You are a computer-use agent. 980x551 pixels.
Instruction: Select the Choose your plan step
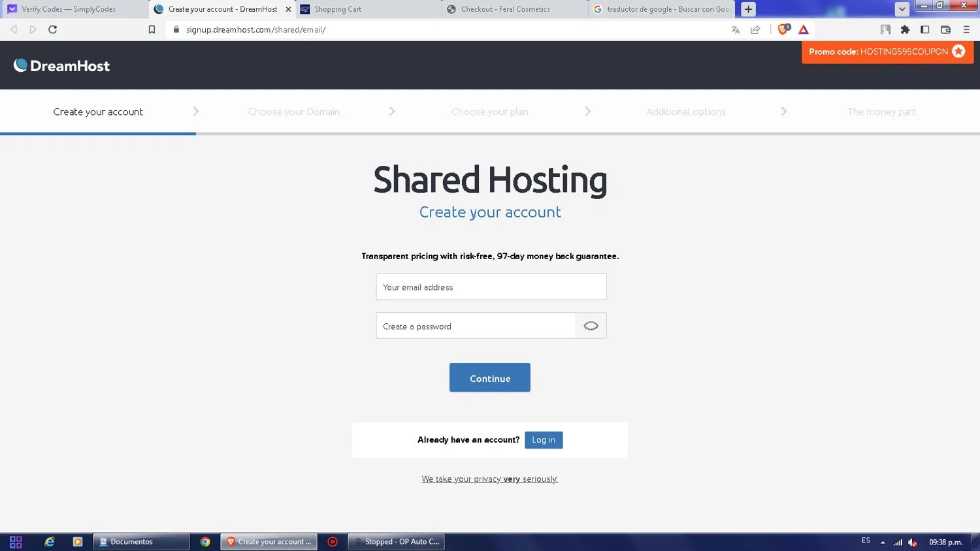[490, 112]
